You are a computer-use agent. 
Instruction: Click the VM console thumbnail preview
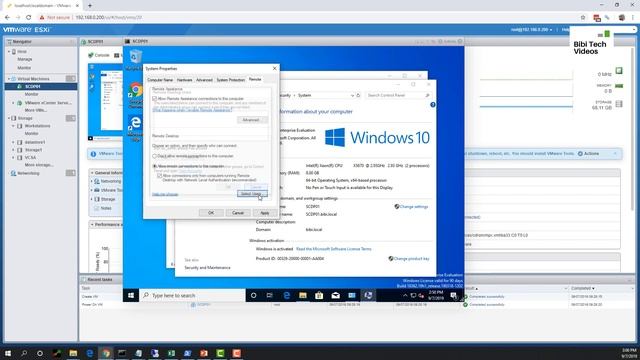[x=105, y=102]
